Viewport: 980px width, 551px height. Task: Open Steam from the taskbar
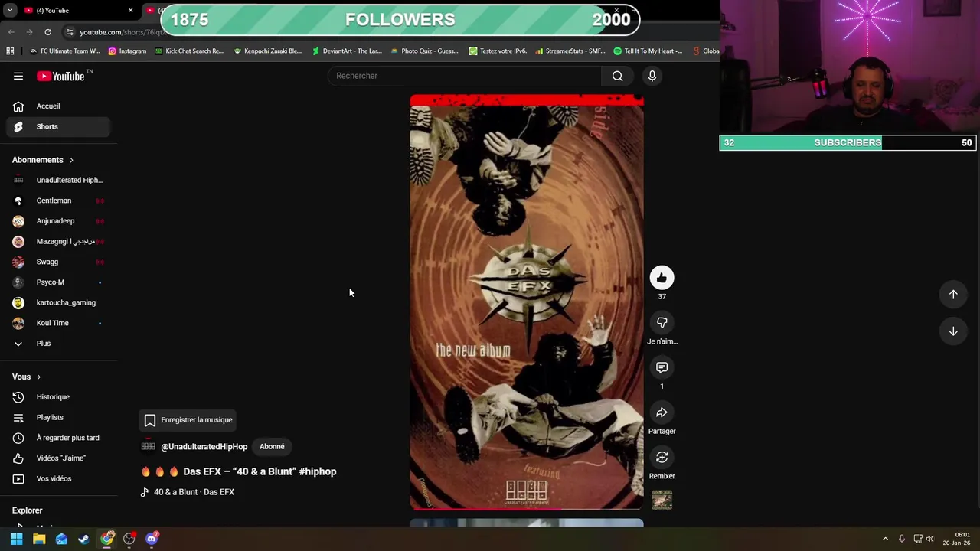(x=83, y=539)
